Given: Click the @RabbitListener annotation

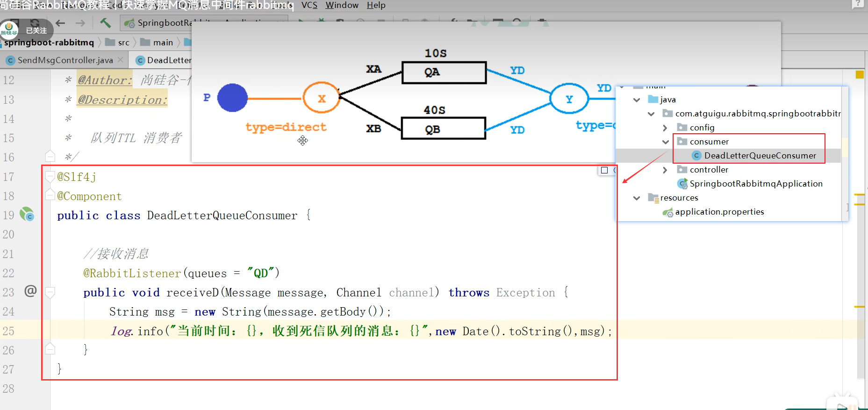Looking at the screenshot, I should [132, 273].
